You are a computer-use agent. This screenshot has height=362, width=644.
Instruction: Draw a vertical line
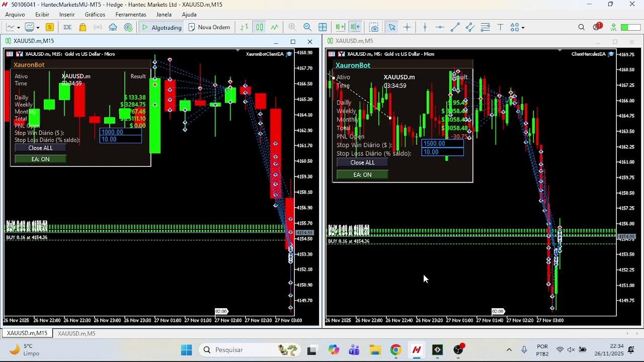[x=425, y=27]
